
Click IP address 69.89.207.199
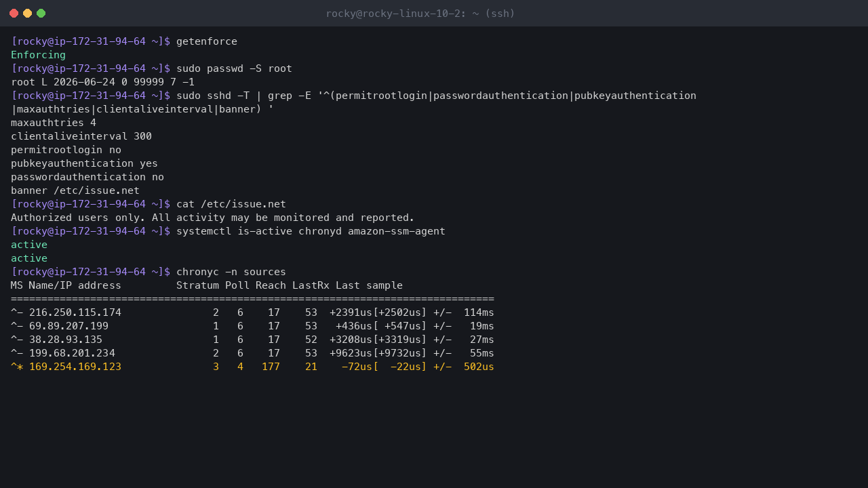[x=68, y=326]
